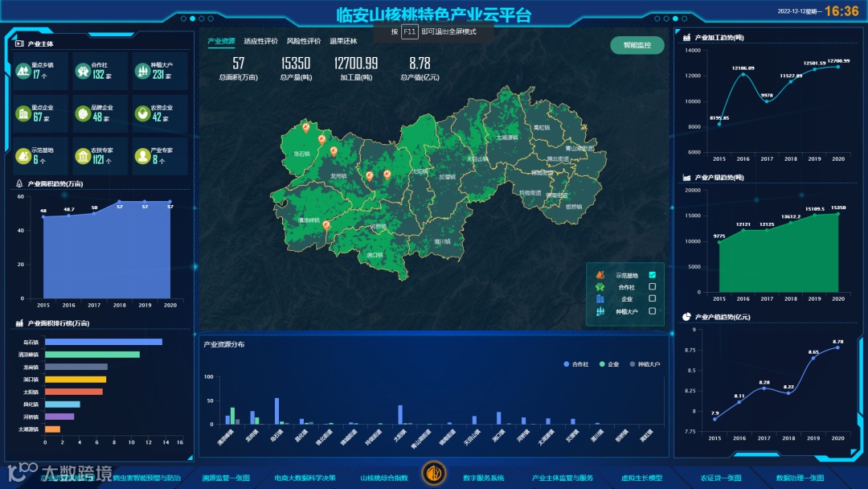Open 数据治理一张图 in bottom navigation
868x489 pixels.
point(800,478)
